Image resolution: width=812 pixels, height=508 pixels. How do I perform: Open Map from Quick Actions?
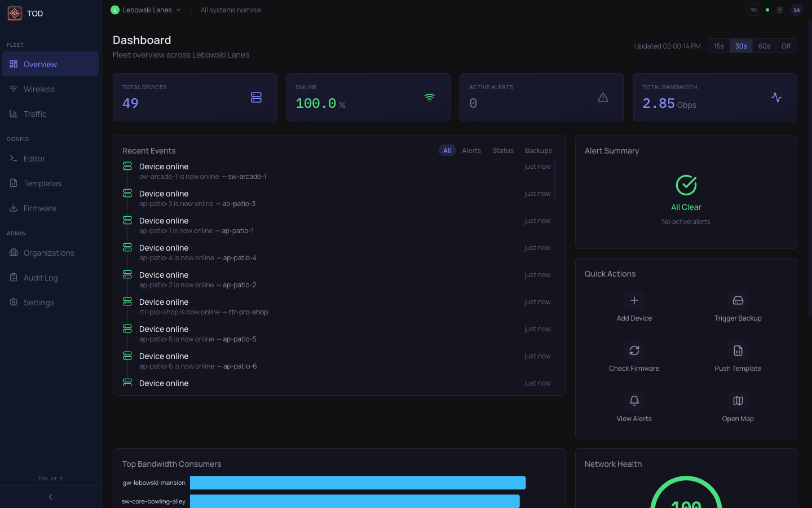point(738,406)
